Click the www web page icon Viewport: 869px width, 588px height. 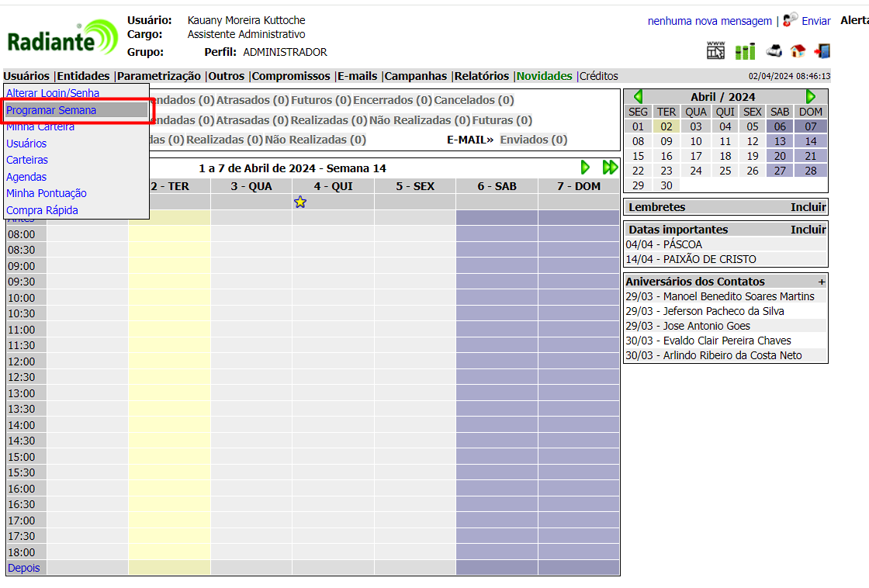coord(715,51)
